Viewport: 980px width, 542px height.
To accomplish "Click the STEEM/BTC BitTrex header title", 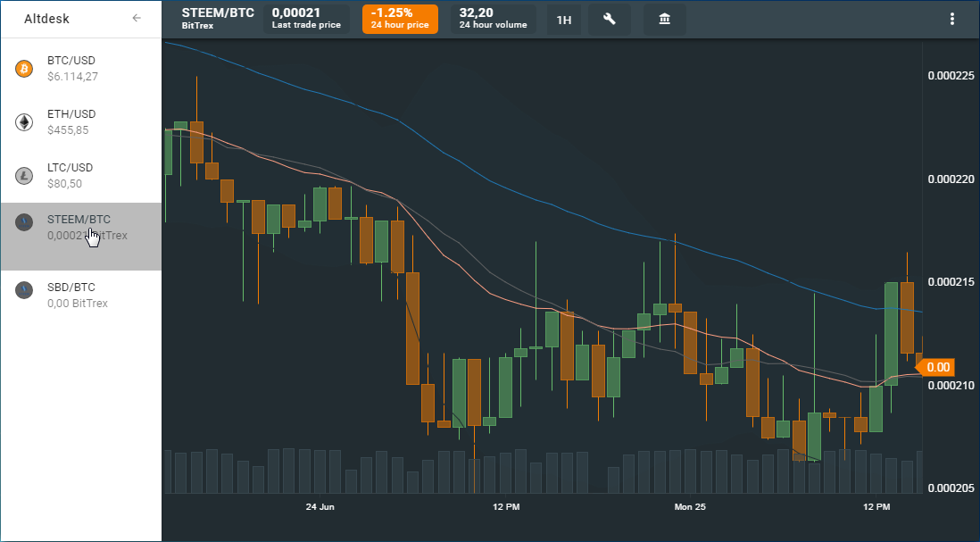I will (x=218, y=19).
